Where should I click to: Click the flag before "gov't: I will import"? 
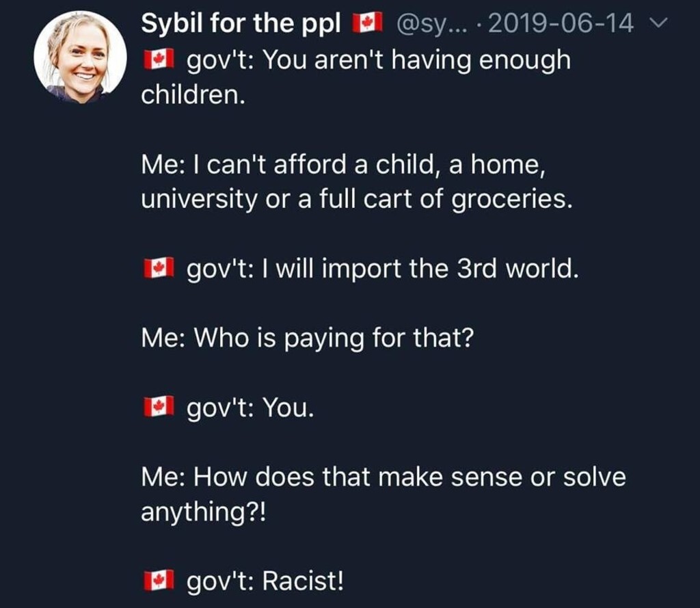click(x=156, y=269)
